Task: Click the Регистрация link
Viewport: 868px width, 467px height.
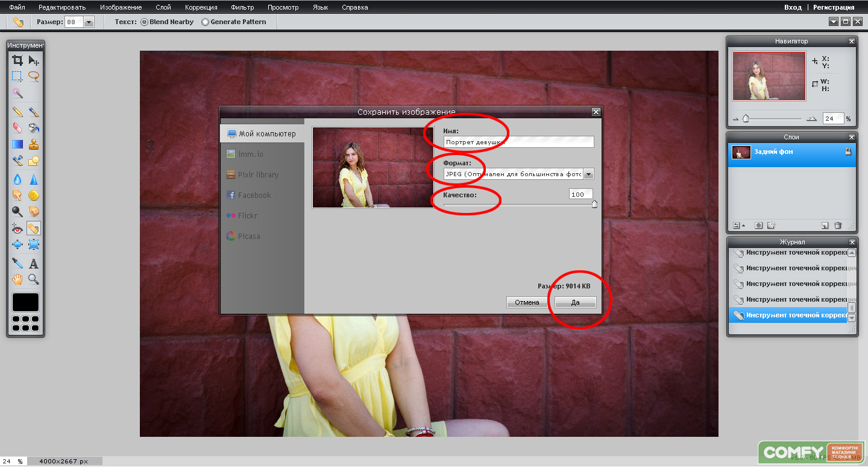Action: pos(834,7)
